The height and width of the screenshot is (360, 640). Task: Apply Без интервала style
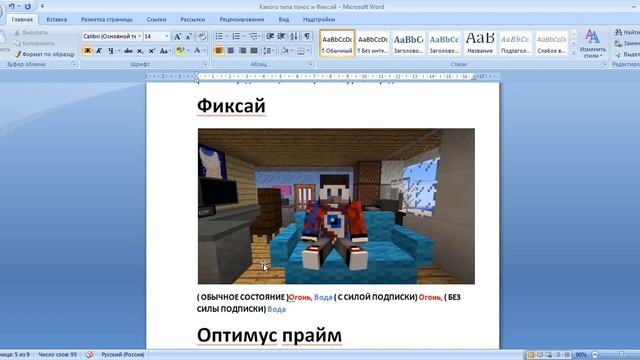pos(373,43)
